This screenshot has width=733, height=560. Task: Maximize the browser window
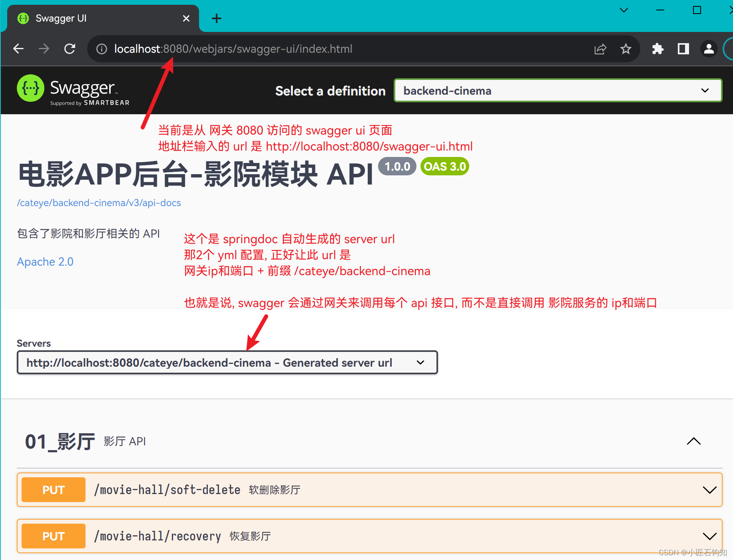[697, 10]
